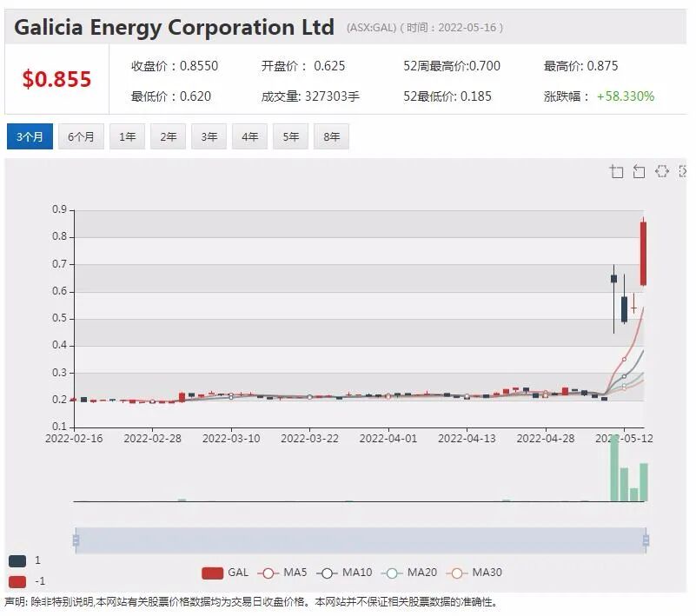Click the Galicia Energy Corporation Ltd title
The image size is (696, 616).
pos(174,28)
